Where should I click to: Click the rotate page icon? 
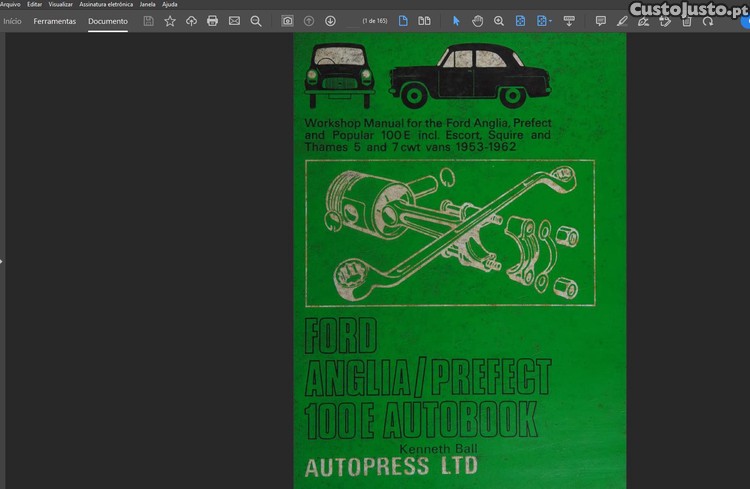click(708, 21)
